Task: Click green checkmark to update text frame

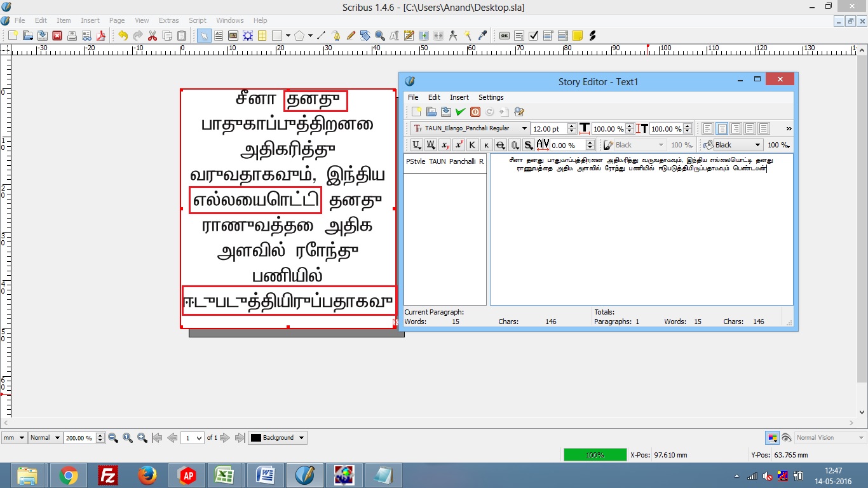Action: 460,112
